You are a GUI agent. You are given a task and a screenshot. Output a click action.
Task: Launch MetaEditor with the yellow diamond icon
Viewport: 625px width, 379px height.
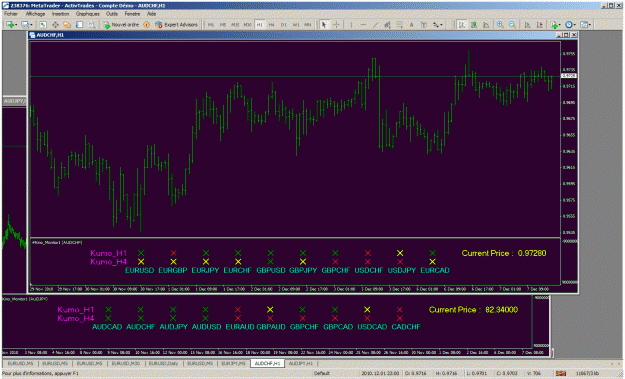147,25
